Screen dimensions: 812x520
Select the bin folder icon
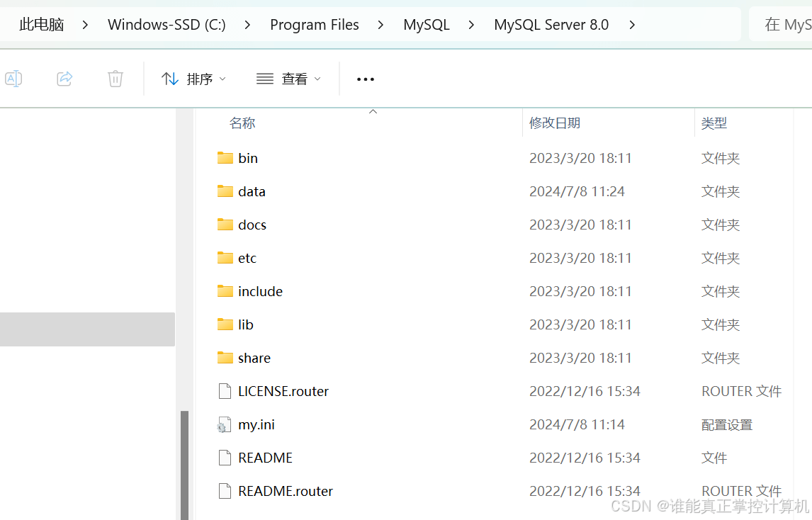pos(225,158)
